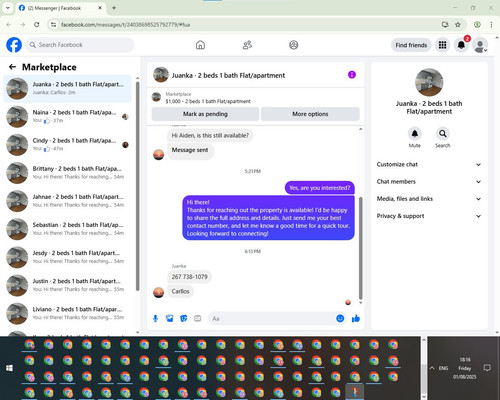
Task: Bookmark this page with the star icon
Action: (x=458, y=24)
